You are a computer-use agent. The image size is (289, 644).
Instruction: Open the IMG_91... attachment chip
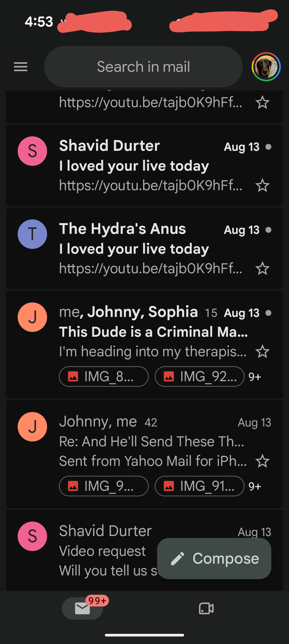pyautogui.click(x=200, y=486)
